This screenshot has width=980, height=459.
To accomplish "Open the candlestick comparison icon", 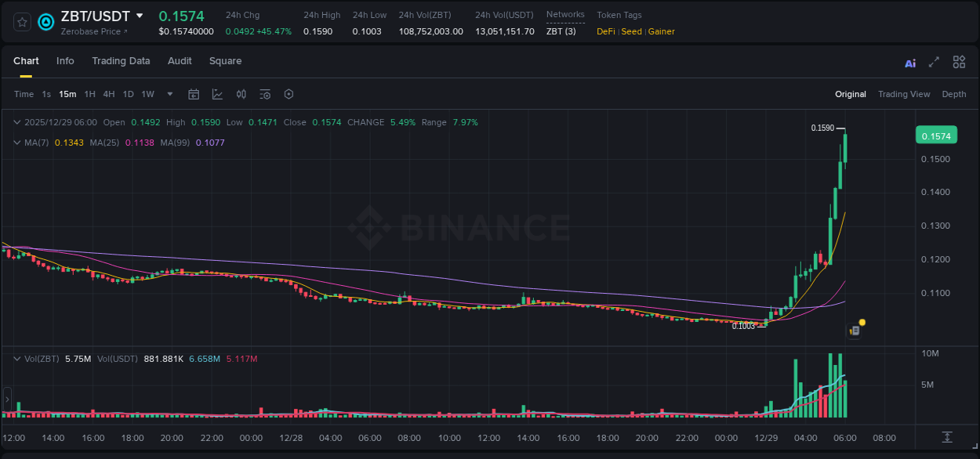I will pyautogui.click(x=242, y=94).
